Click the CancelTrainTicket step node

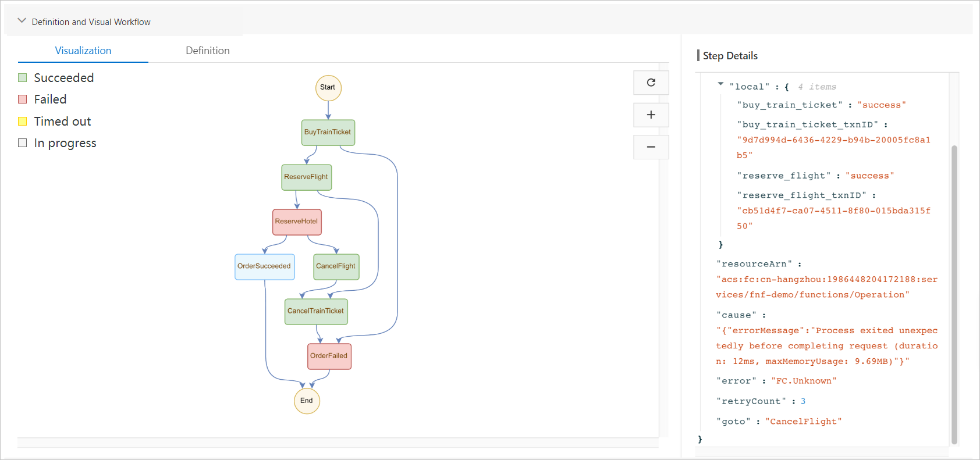315,311
